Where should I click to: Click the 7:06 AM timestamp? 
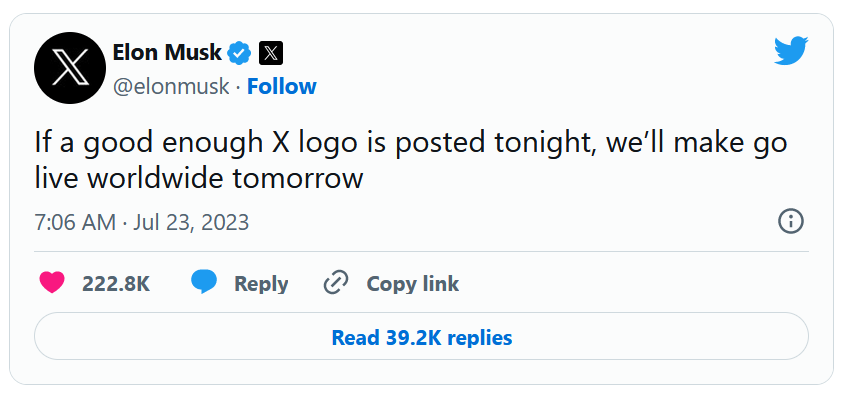[75, 222]
